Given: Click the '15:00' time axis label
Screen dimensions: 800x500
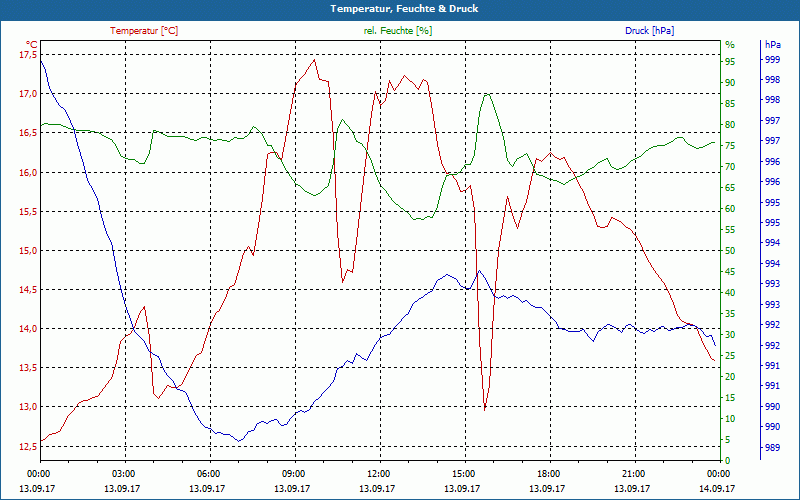Looking at the screenshot, I should click(x=465, y=473).
